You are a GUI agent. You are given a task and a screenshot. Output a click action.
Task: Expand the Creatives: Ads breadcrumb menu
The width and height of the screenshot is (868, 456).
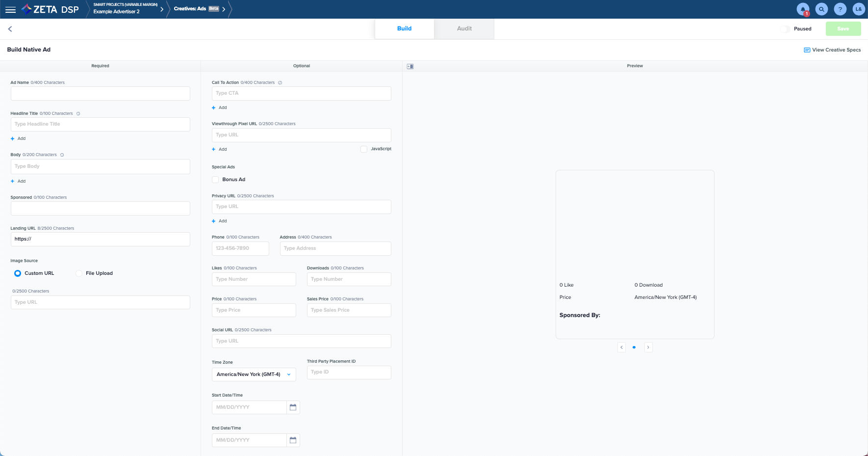tap(224, 9)
